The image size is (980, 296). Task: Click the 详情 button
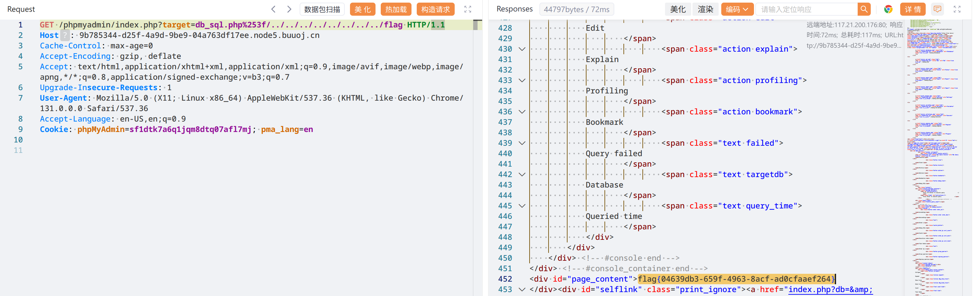[x=912, y=9]
